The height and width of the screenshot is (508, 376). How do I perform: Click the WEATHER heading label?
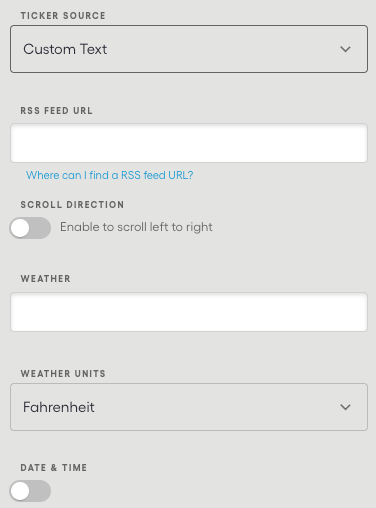45,279
